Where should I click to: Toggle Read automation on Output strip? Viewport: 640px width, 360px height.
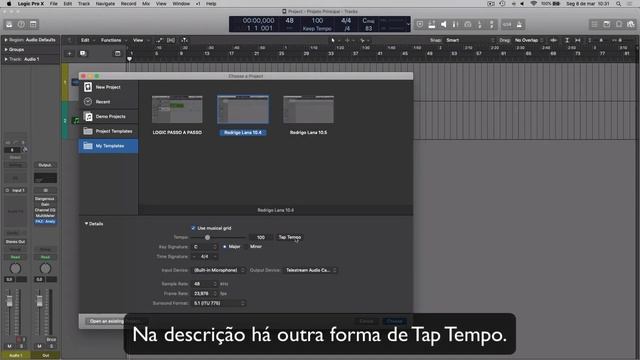[45, 257]
